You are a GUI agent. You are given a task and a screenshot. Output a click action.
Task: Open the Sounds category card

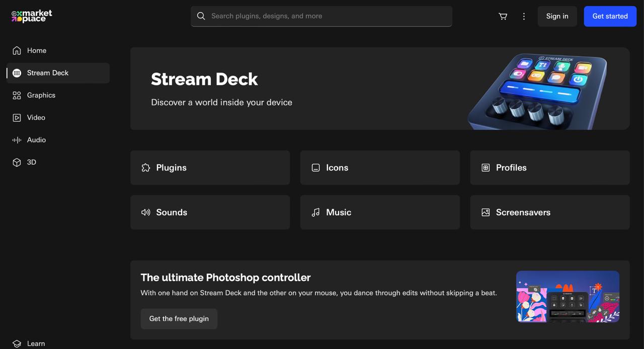[210, 212]
